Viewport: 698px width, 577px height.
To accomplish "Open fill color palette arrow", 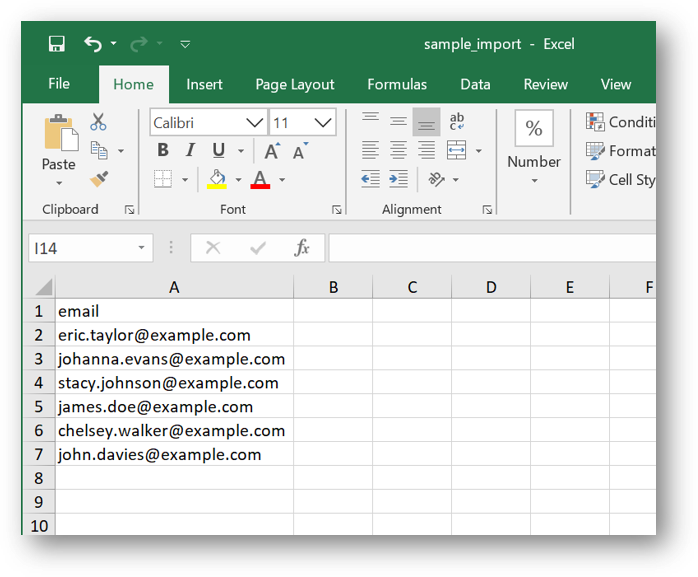I will click(x=238, y=180).
